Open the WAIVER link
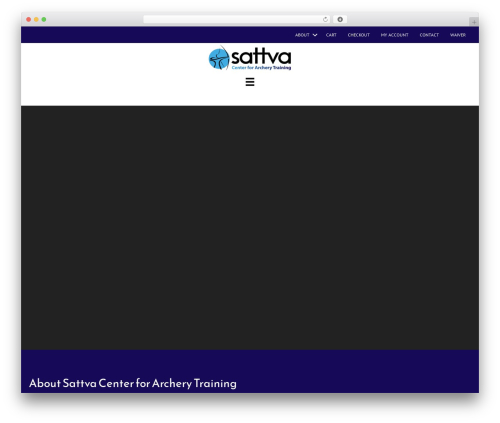500x423 pixels. [458, 35]
